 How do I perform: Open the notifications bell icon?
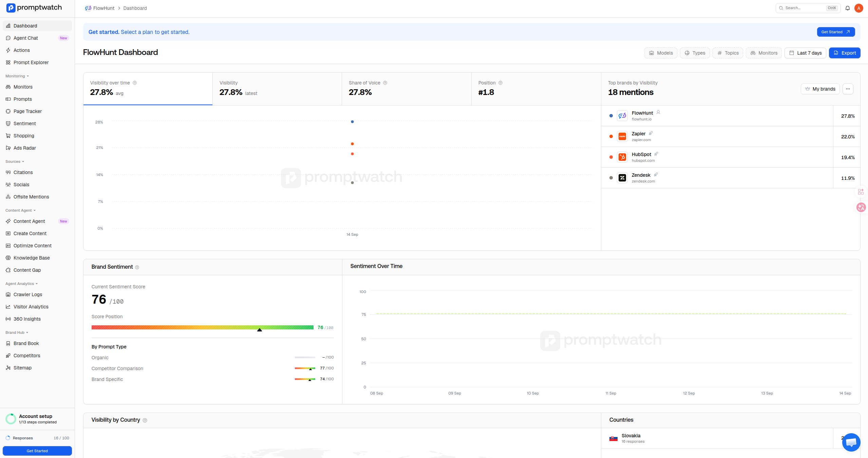848,8
